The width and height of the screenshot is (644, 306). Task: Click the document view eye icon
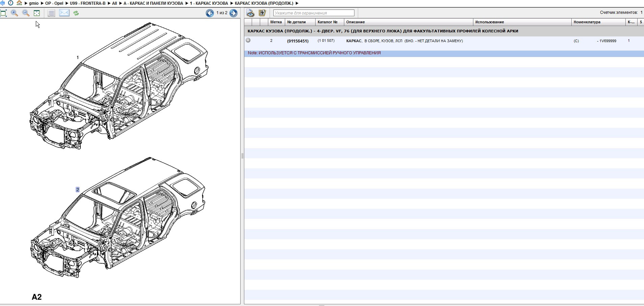point(250,13)
